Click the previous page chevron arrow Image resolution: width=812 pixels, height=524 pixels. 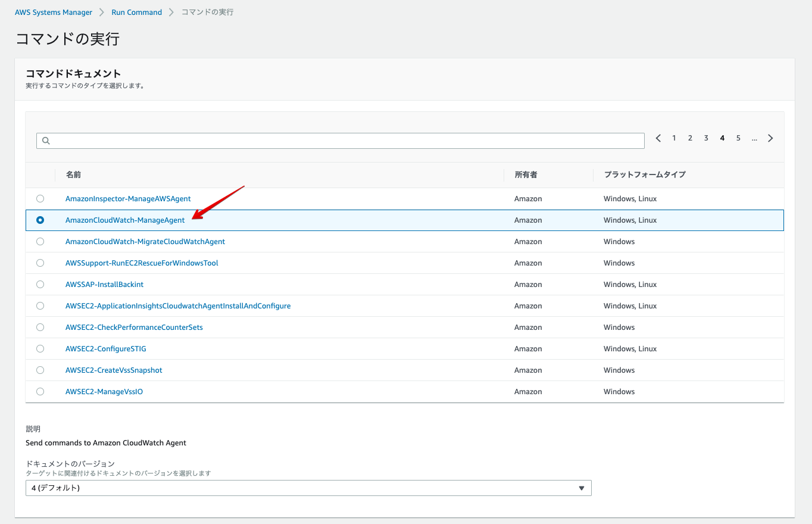tap(658, 138)
